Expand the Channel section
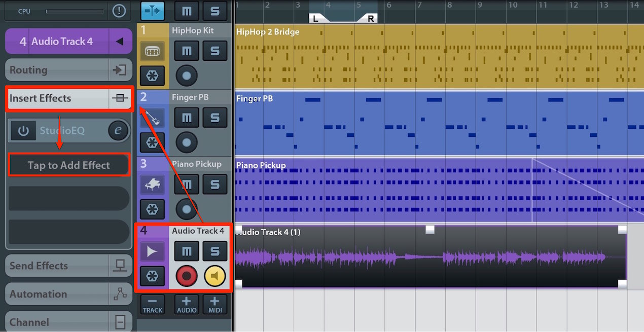 click(x=69, y=322)
